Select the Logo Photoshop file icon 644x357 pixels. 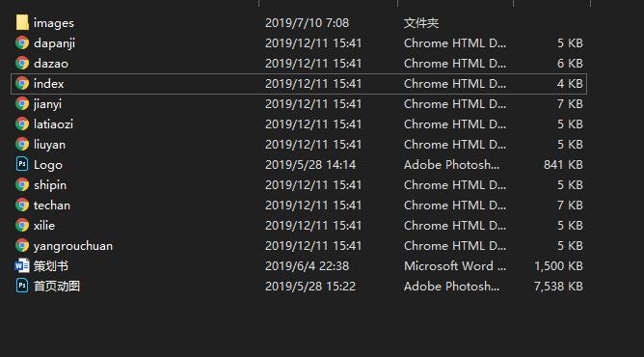click(x=22, y=164)
